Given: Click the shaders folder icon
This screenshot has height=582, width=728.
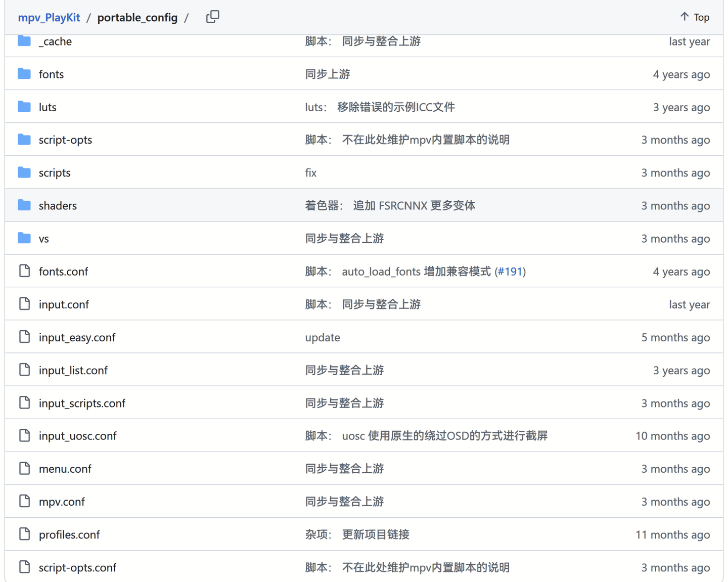Looking at the screenshot, I should pos(24,205).
